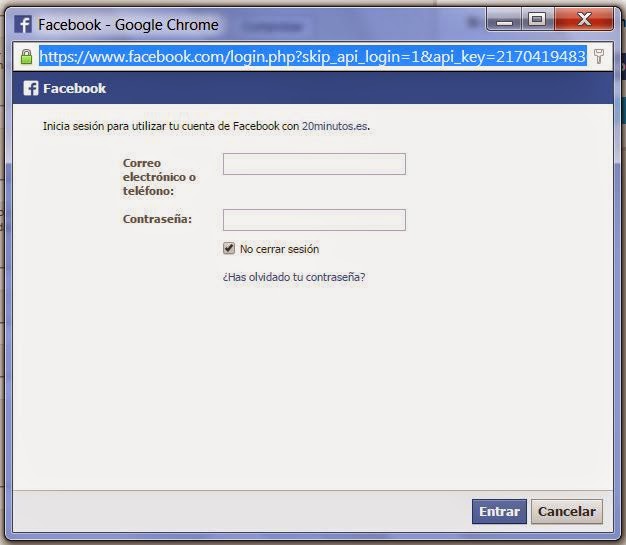Select the URL in the address bar
Viewport: 626px width, 545px height.
coord(313,57)
